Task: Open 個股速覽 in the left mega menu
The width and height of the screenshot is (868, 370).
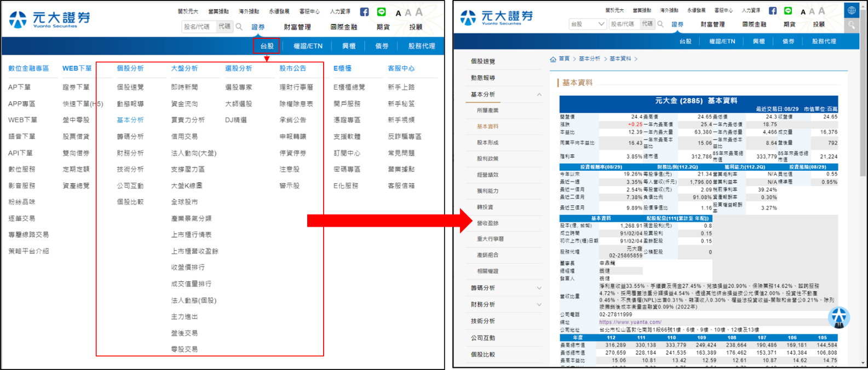Action: [130, 87]
